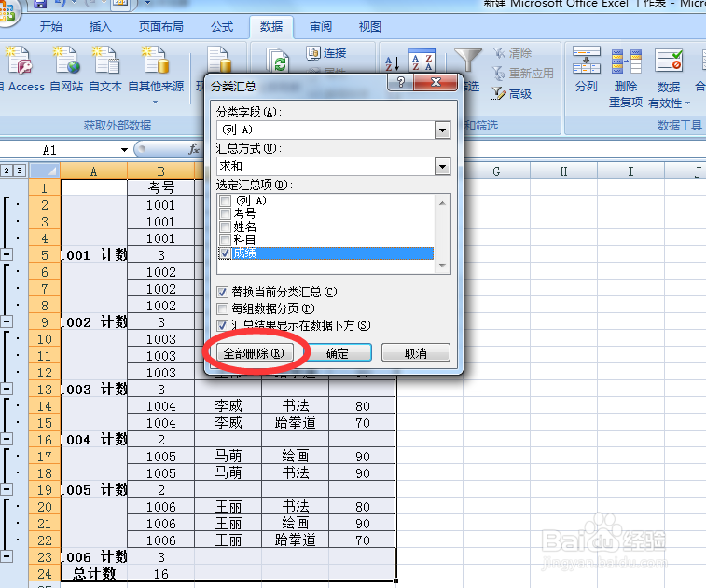Toggle 汇总结果显示在数据下方 checkbox
Viewport: 706px width, 588px height.
pos(222,325)
